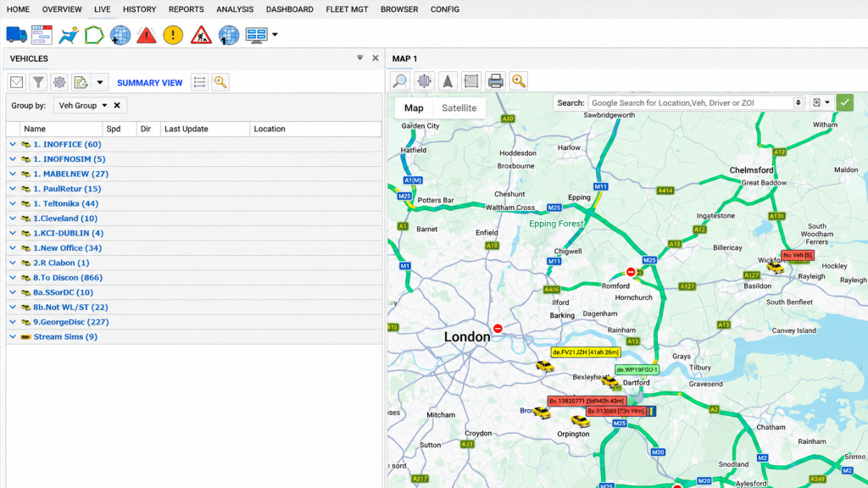This screenshot has height=488, width=868.
Task: Select the 1.Cleveland (10) group row
Action: click(194, 219)
